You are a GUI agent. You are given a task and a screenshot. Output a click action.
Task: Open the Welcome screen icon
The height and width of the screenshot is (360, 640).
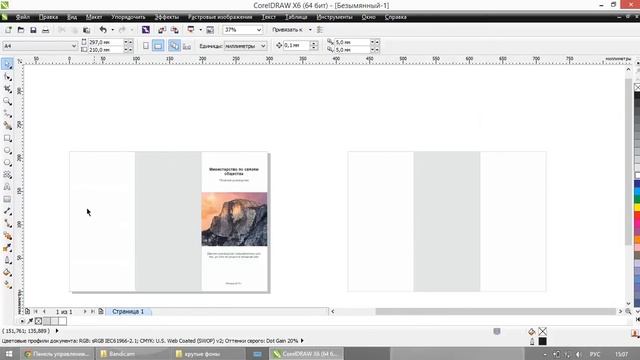tap(210, 30)
